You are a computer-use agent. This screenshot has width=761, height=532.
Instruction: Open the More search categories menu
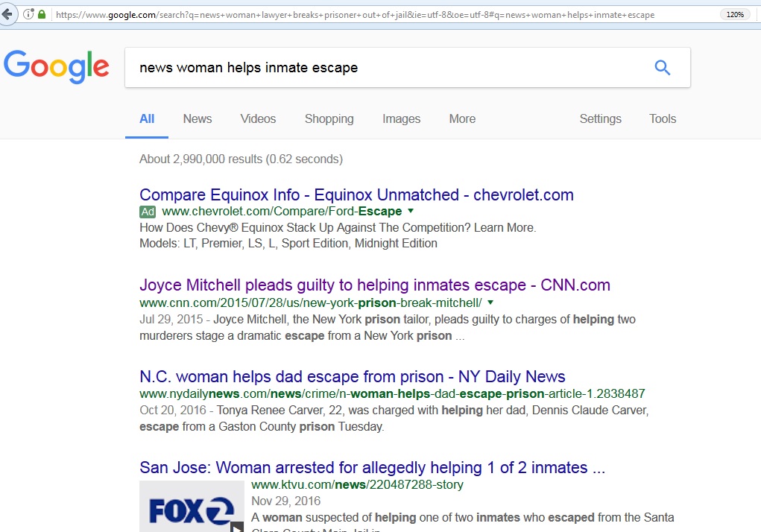(462, 119)
